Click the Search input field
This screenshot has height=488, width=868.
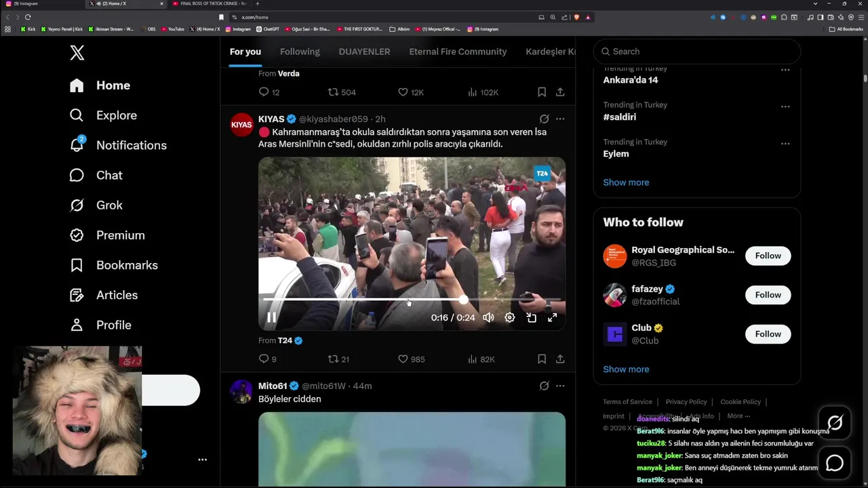point(697,52)
